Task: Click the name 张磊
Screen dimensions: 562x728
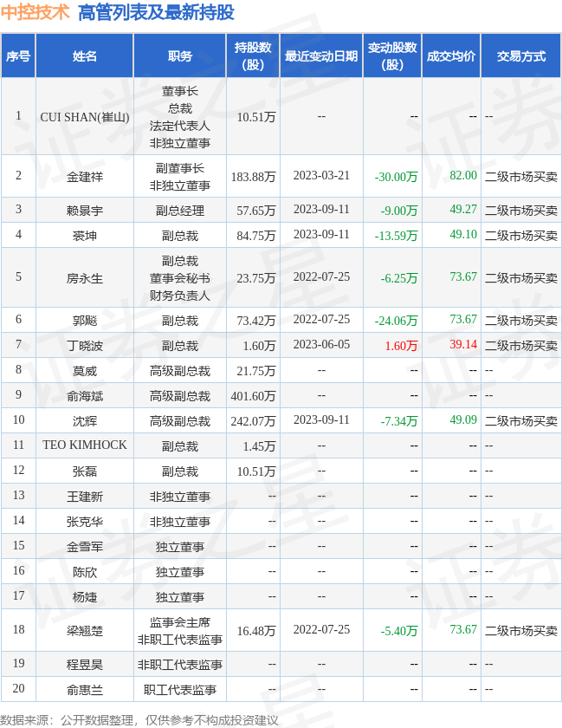Action: coord(85,471)
